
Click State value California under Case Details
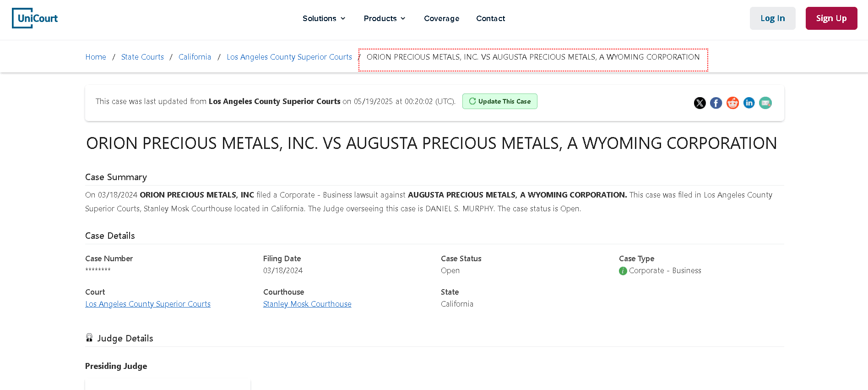click(x=457, y=304)
